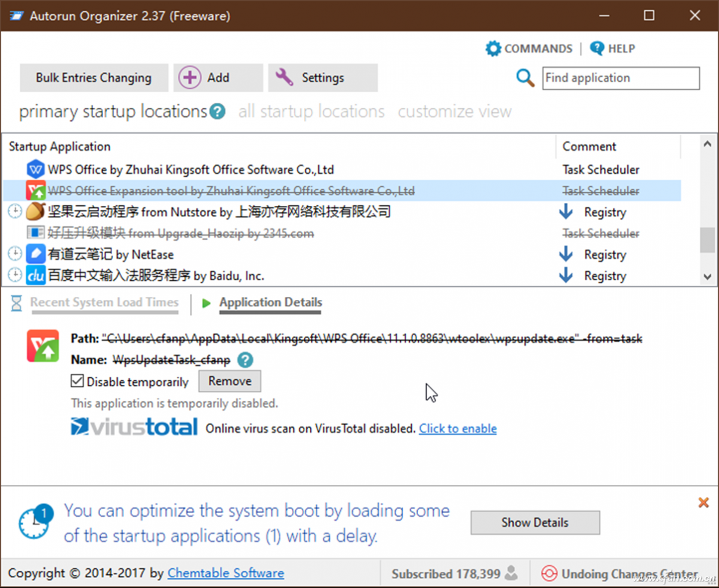Click the subscriber person icon
This screenshot has width=719, height=588.
(x=511, y=574)
